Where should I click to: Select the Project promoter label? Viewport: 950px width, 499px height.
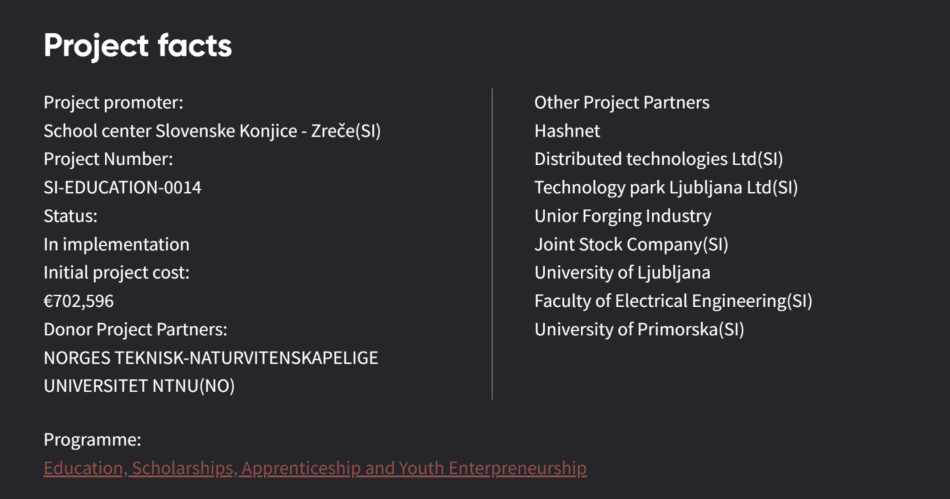(113, 102)
